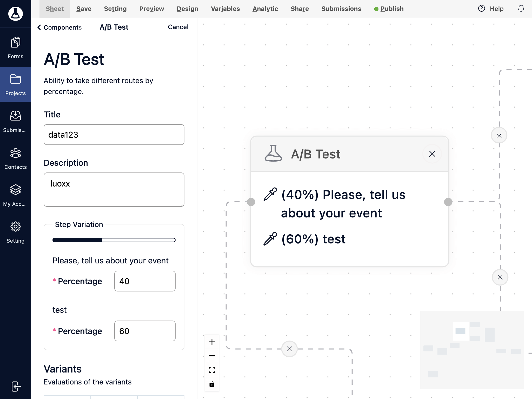Open Submissions inbox in left sidebar
Screen dimensions: 532x399
click(x=16, y=122)
